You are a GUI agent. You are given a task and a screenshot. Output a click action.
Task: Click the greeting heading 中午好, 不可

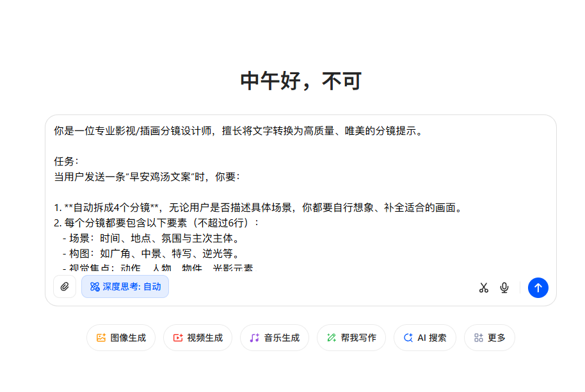(x=301, y=81)
